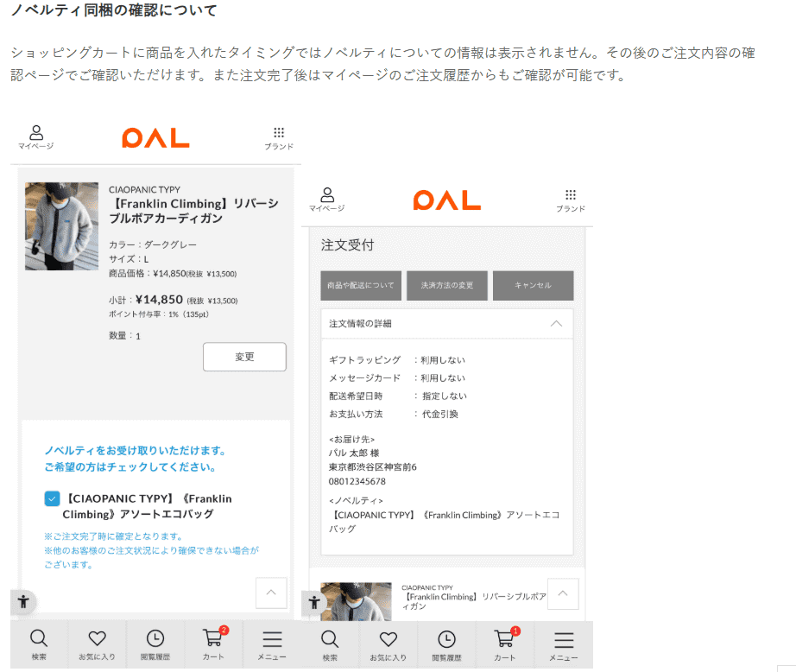Click accessibility icon on left screen

coord(23,602)
